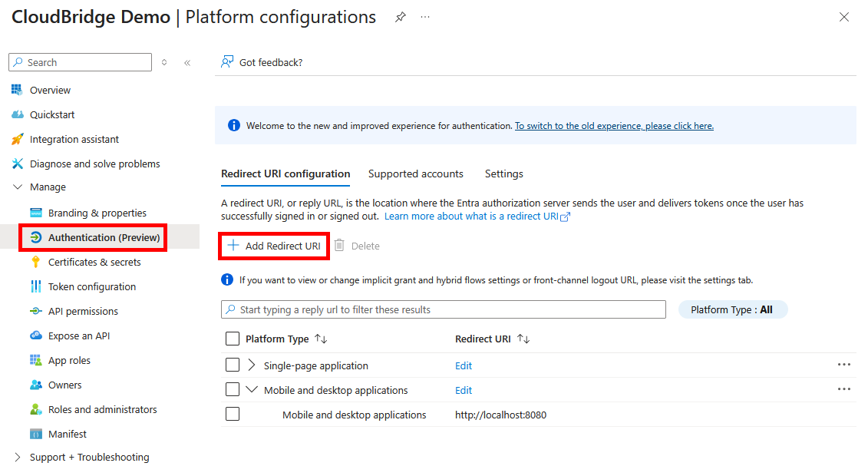Click the App roles icon

click(x=36, y=360)
